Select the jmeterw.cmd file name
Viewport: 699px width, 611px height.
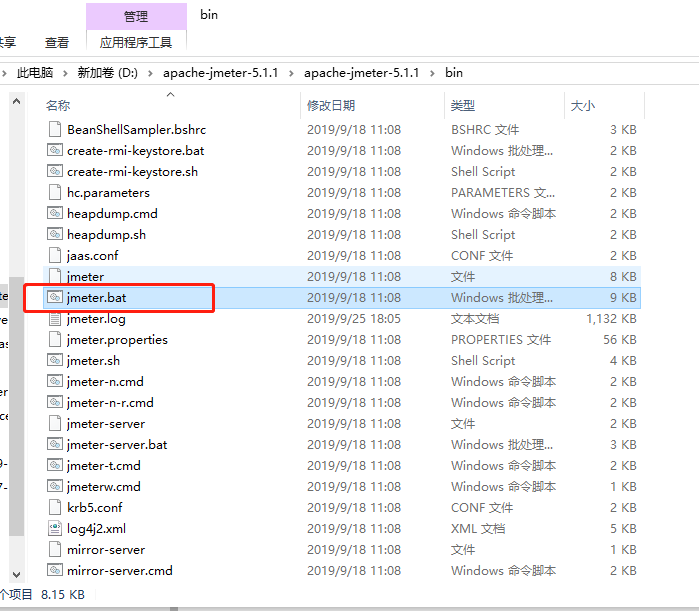click(x=104, y=486)
